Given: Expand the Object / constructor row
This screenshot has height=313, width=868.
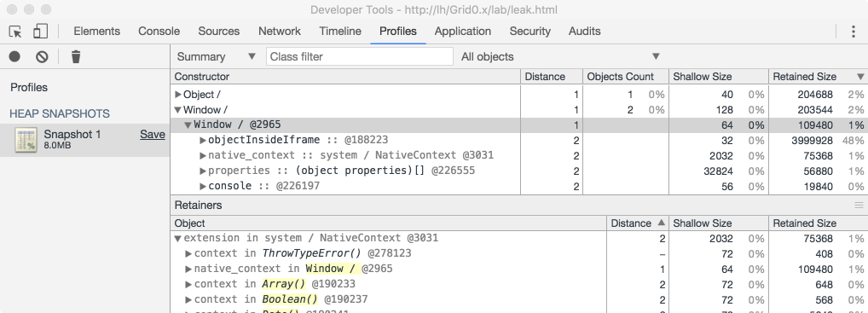Looking at the screenshot, I should (x=177, y=95).
